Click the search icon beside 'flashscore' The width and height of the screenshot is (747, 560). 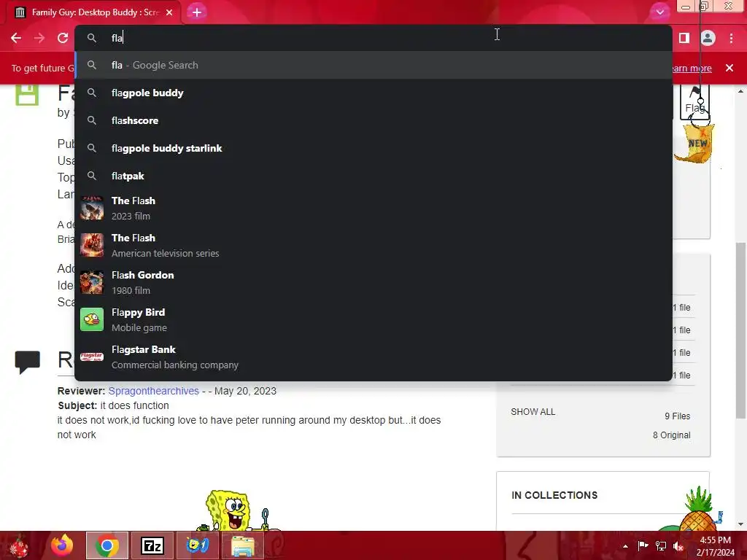coord(92,120)
